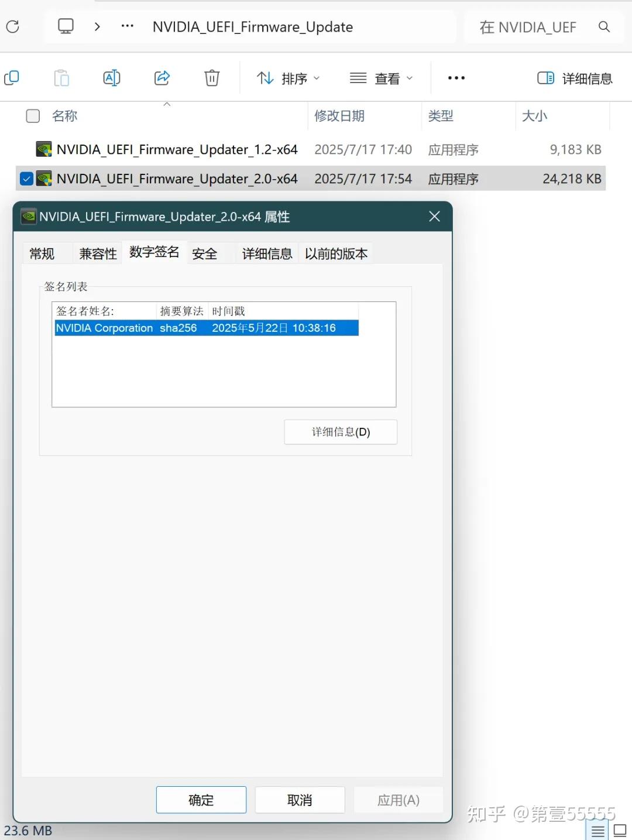Select the NVIDIA Corporation signature row
Image resolution: width=632 pixels, height=840 pixels.
(x=206, y=328)
